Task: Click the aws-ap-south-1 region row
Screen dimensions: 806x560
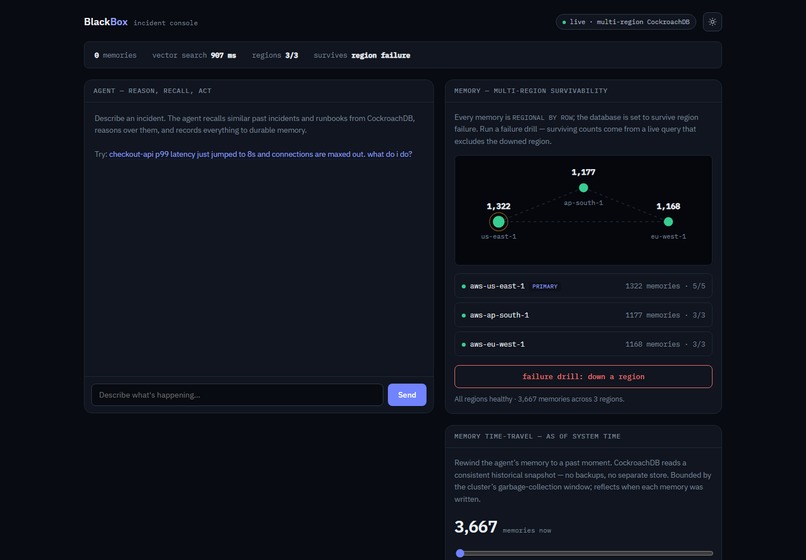Action: [x=583, y=315]
